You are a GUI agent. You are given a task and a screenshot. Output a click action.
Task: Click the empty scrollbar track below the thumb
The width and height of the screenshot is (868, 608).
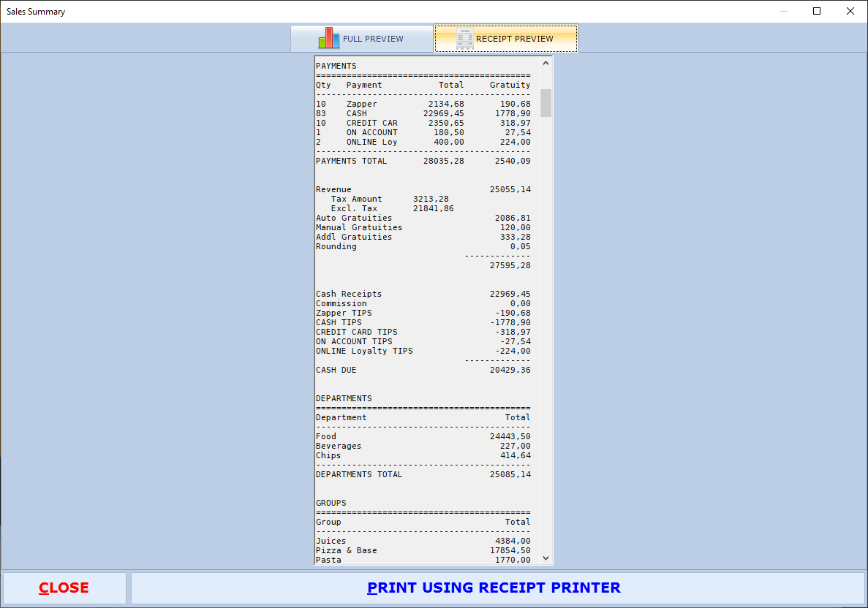tap(546, 329)
